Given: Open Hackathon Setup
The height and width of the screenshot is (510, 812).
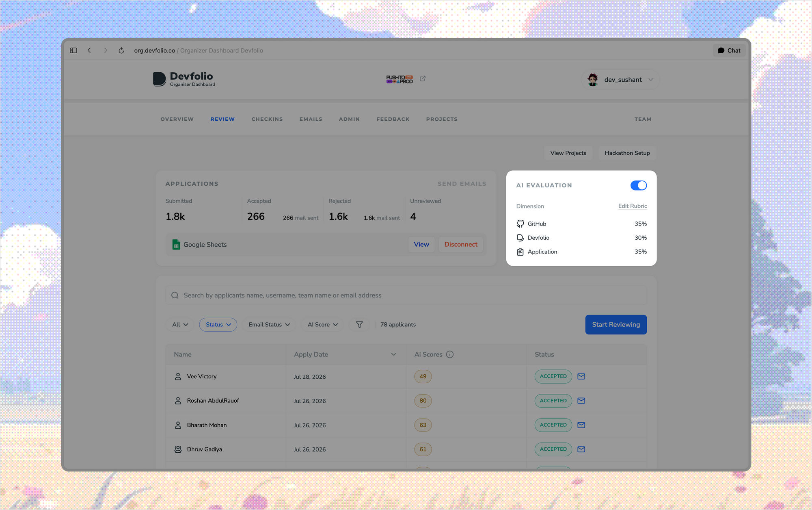Looking at the screenshot, I should pos(627,153).
